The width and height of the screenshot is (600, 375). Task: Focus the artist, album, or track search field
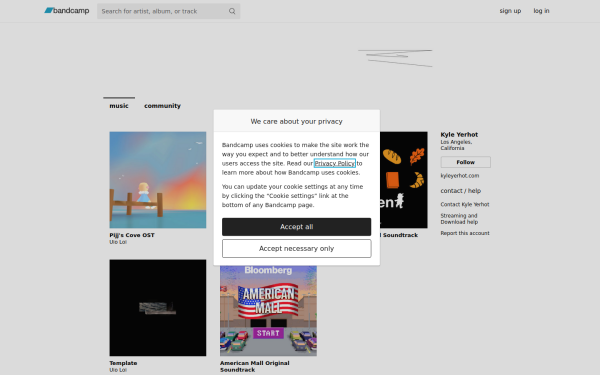(x=168, y=11)
